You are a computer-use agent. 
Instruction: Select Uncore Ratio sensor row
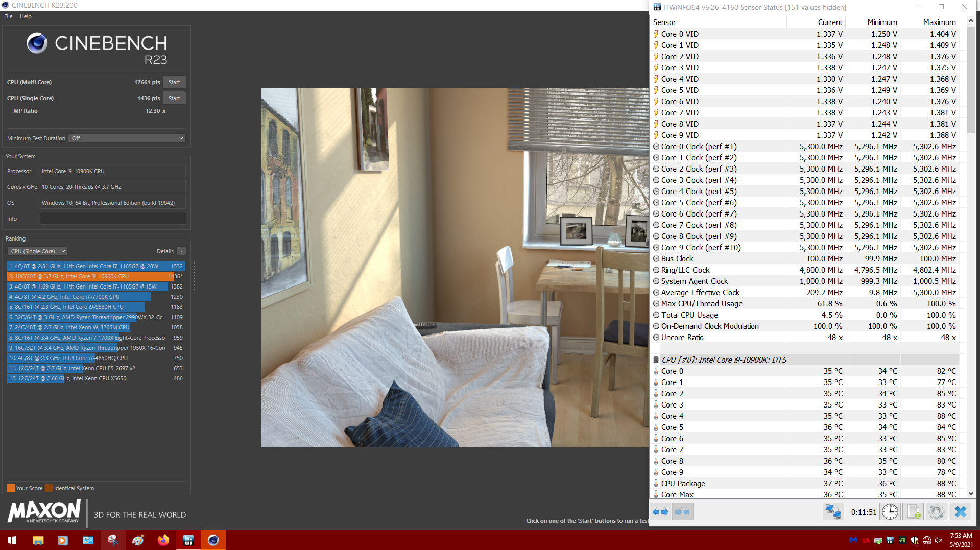(805, 337)
